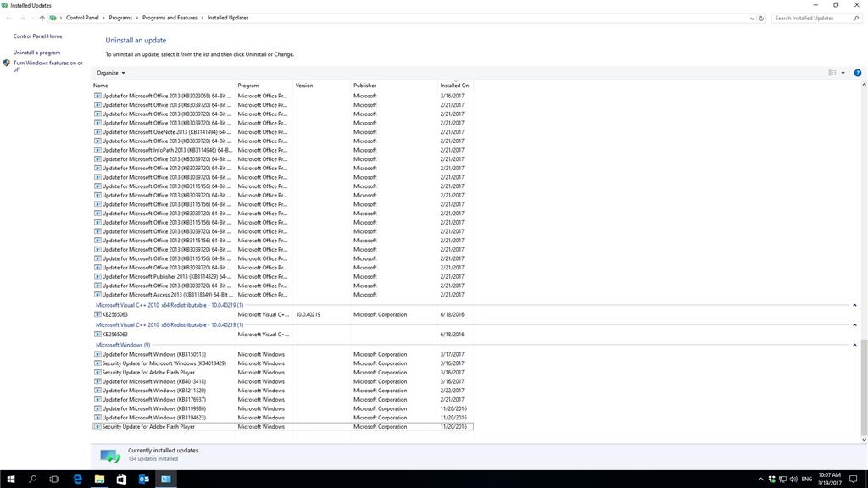Select the Control Panel taskbar icon
868x488 pixels.
pos(166,480)
